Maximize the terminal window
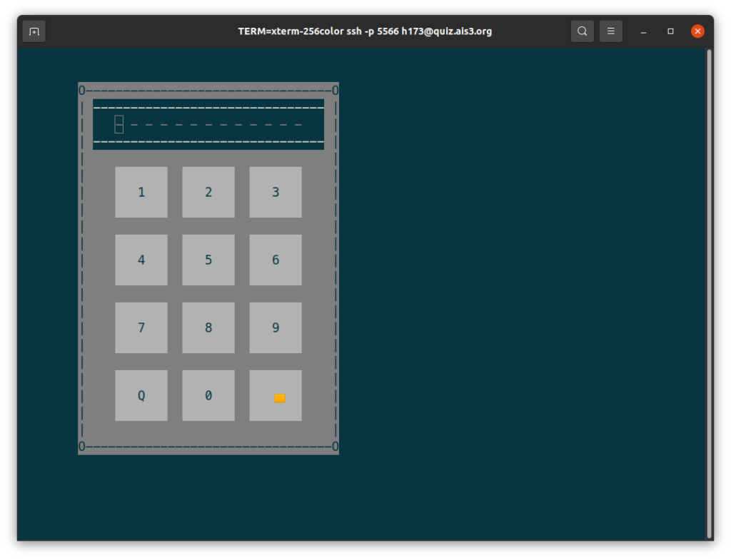The image size is (731, 560). click(670, 31)
